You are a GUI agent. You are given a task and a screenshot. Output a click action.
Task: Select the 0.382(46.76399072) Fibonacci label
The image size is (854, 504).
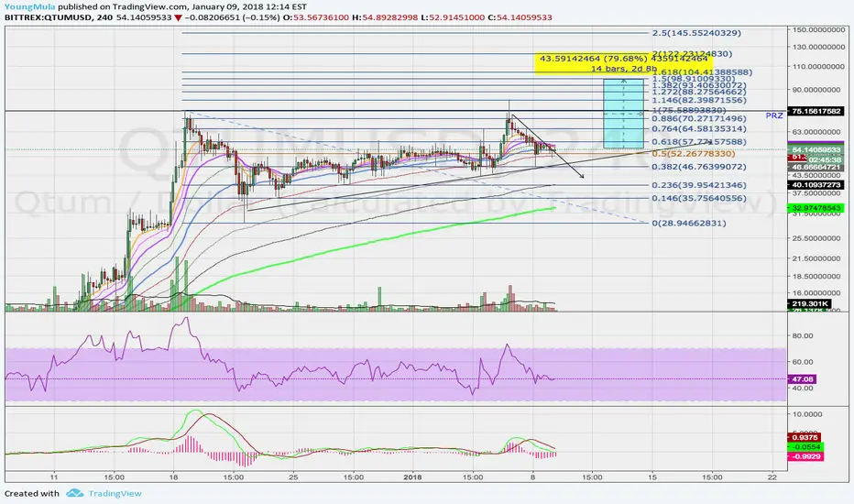[x=699, y=167]
